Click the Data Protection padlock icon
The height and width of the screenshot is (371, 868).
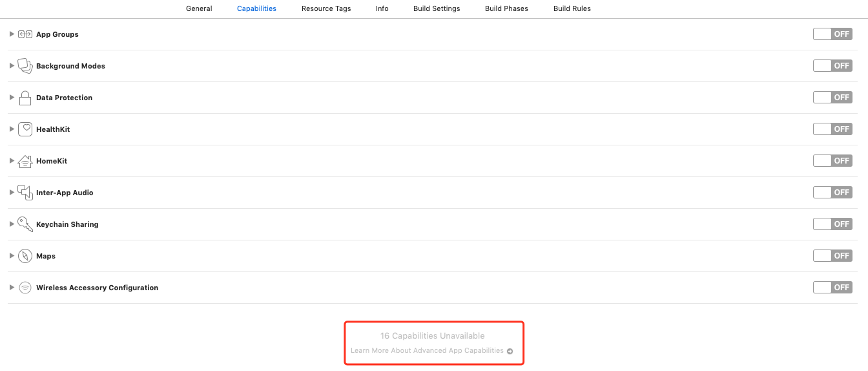25,98
